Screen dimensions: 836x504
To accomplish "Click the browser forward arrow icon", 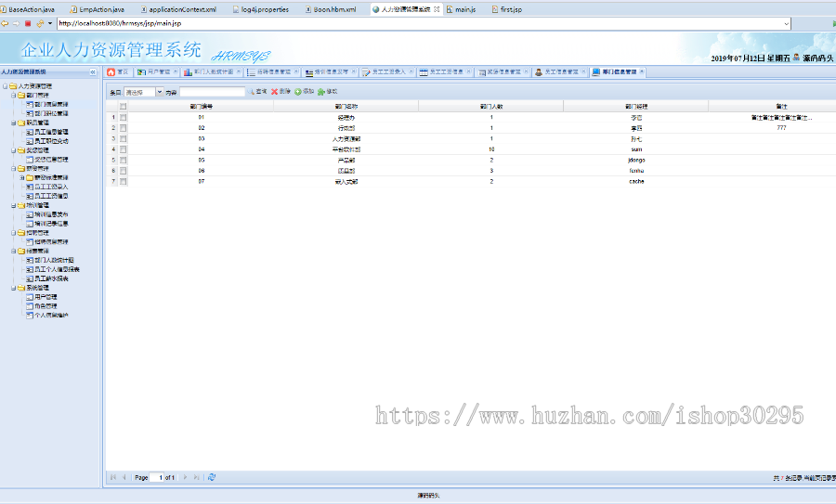I will (16, 23).
